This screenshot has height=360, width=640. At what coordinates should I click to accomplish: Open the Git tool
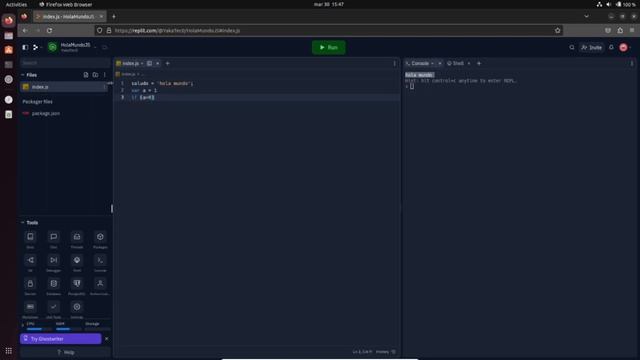30,263
